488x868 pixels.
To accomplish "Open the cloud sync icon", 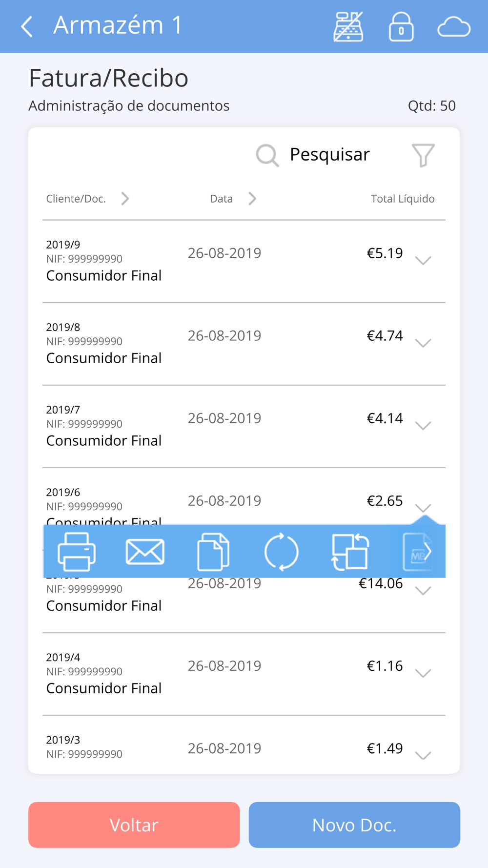I will pyautogui.click(x=454, y=27).
